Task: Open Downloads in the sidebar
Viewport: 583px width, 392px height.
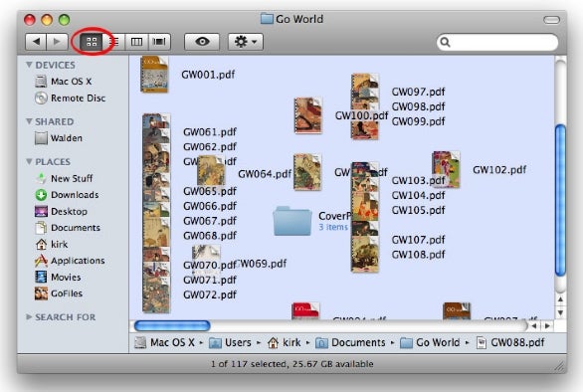Action: 67,195
